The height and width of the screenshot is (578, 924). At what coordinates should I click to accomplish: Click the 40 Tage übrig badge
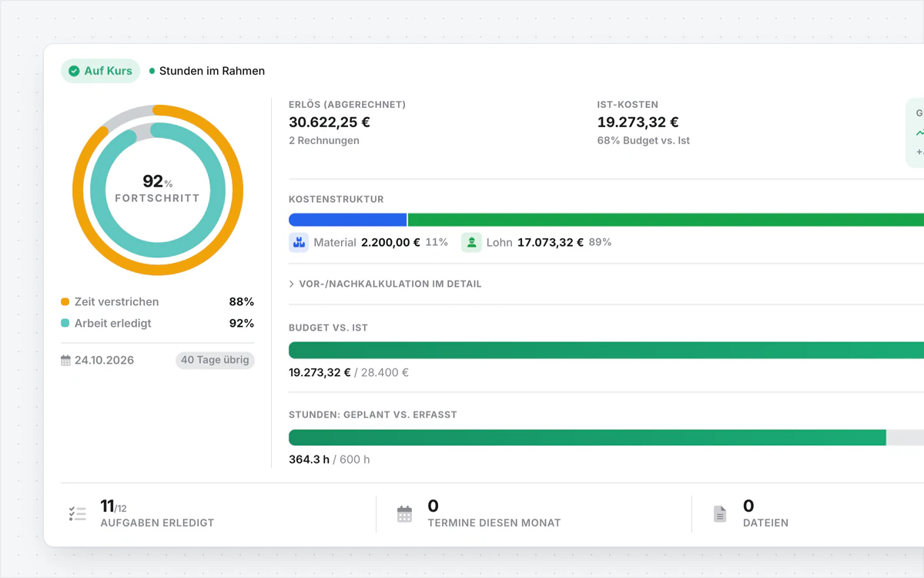click(215, 360)
